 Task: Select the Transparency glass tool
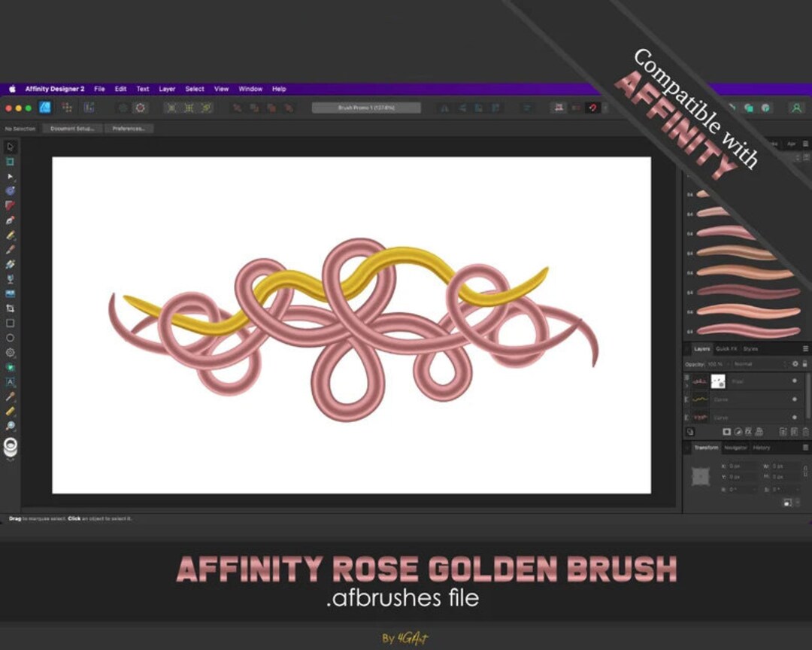pos(10,279)
